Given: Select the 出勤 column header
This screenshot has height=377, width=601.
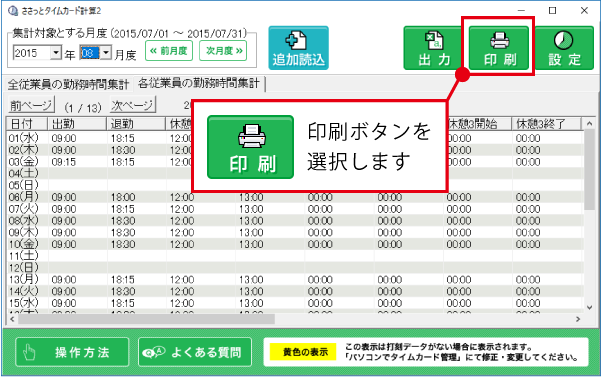Looking at the screenshot, I should pos(77,124).
